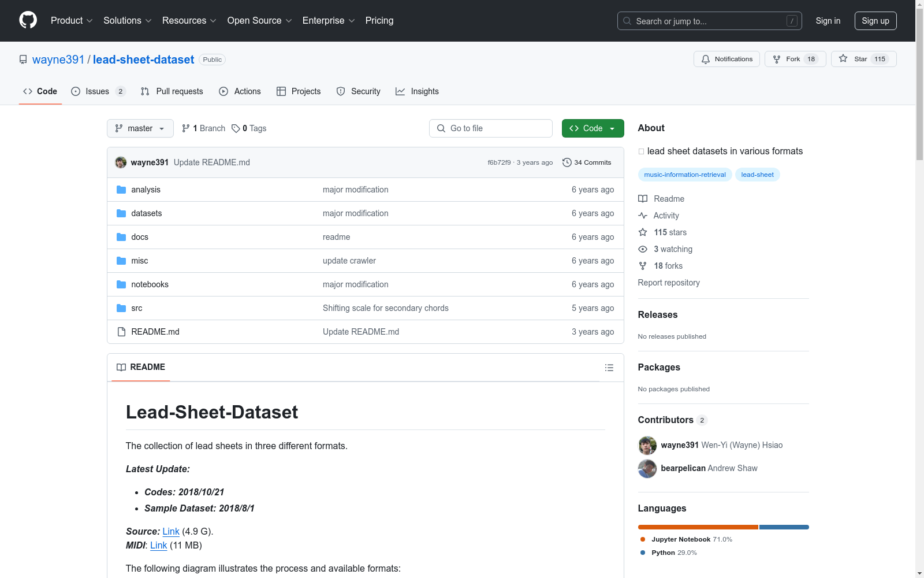924x578 pixels.
Task: Click the Sign up button
Action: coord(875,21)
